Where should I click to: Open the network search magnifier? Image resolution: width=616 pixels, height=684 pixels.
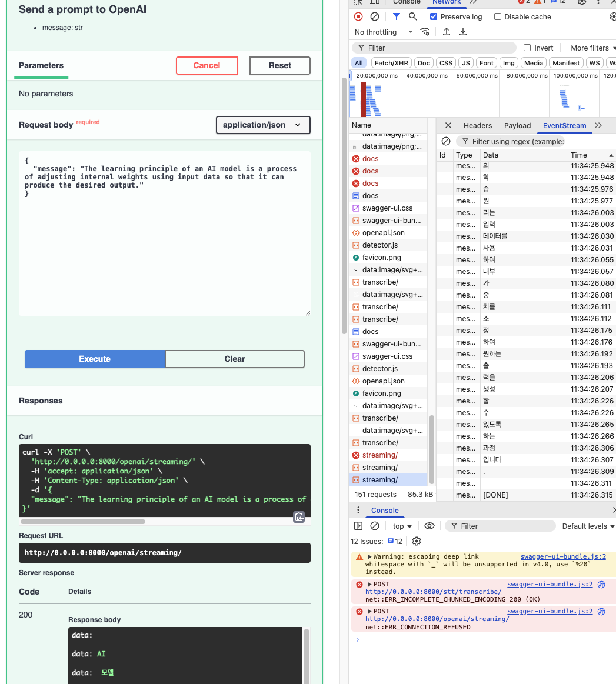pyautogui.click(x=413, y=16)
